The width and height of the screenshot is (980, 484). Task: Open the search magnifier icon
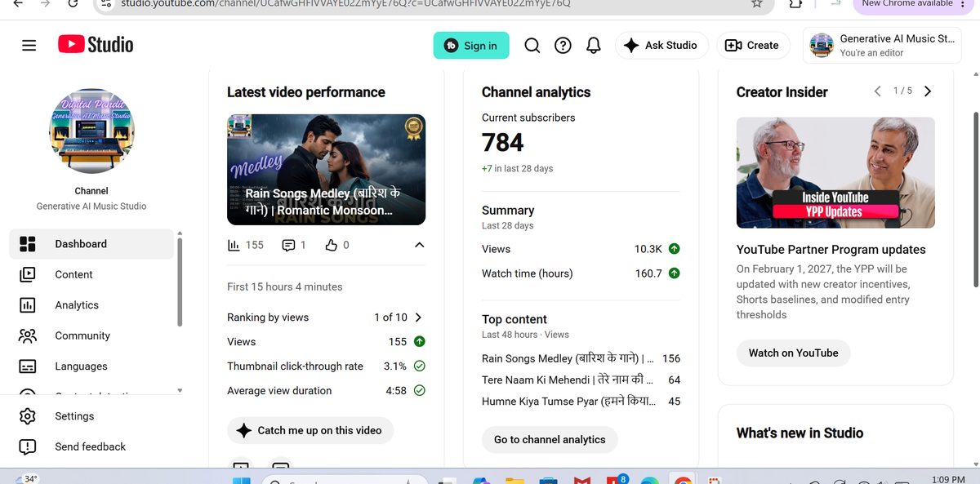(532, 46)
